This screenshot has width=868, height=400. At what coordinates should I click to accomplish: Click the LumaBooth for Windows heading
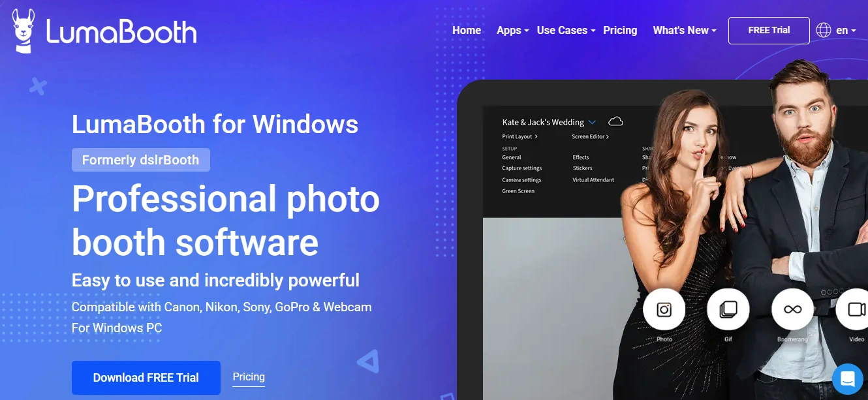(215, 124)
